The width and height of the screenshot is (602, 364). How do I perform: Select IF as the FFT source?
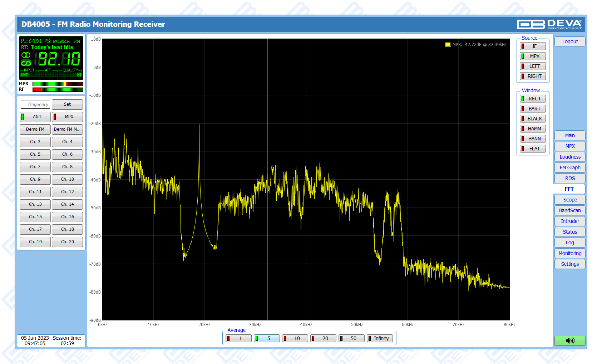(533, 46)
